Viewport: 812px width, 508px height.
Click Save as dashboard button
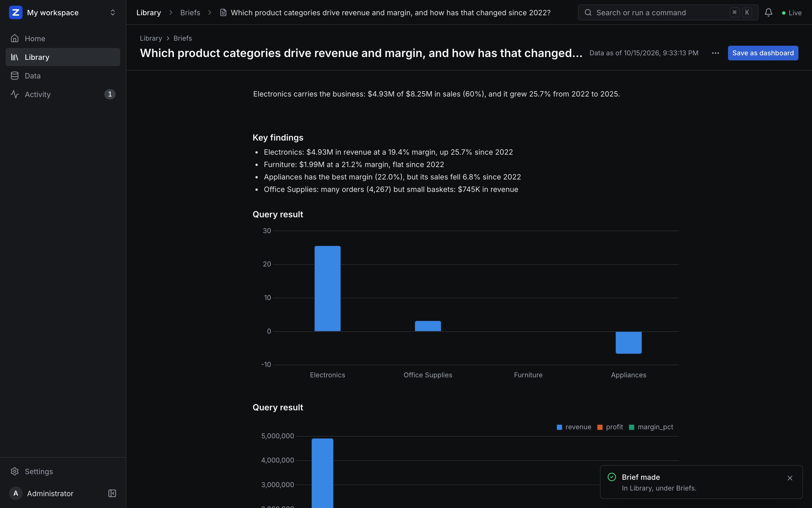(x=763, y=53)
